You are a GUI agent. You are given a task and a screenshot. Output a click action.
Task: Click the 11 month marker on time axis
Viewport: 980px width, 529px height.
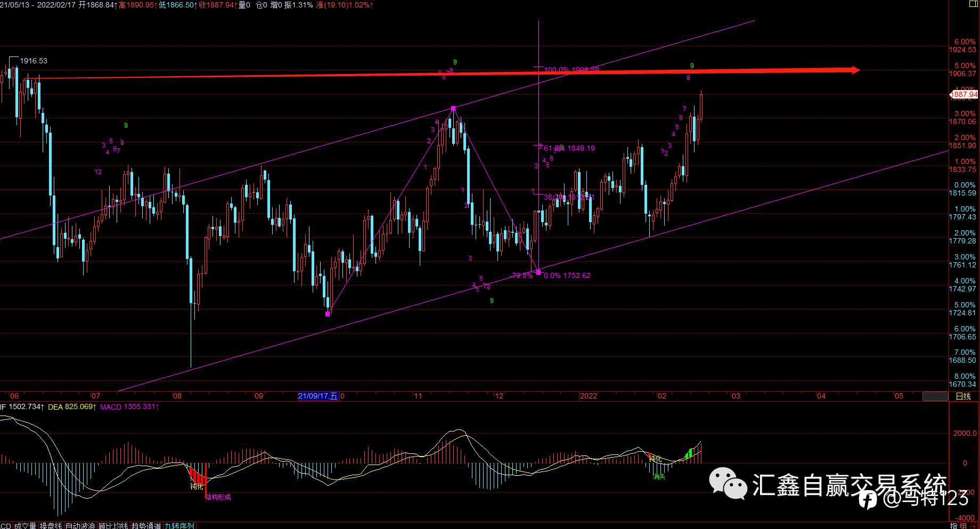418,396
